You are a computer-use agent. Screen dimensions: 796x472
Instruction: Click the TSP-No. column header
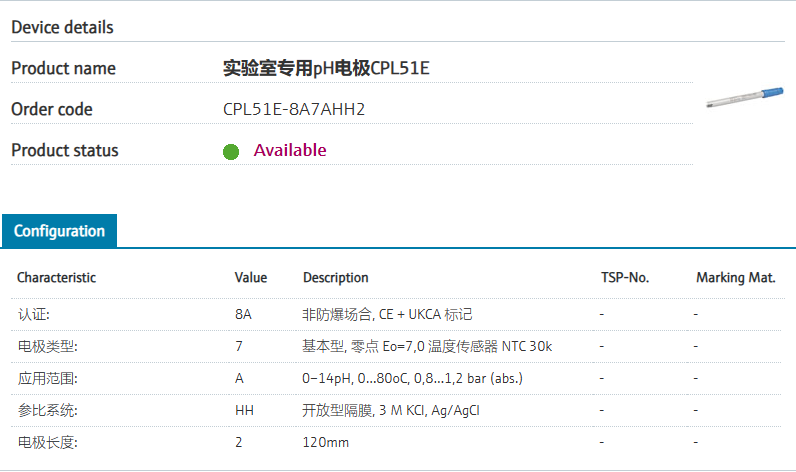pos(625,277)
